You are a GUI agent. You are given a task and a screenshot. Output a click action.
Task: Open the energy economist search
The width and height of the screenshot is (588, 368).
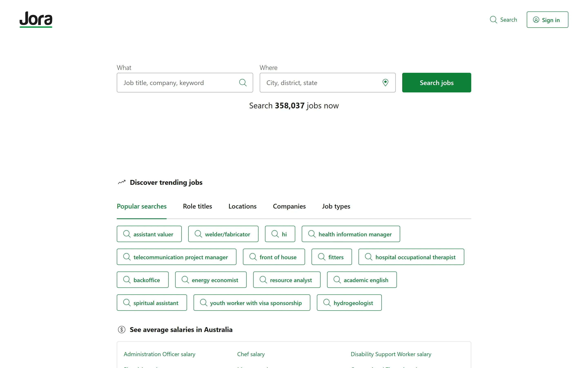211,280
